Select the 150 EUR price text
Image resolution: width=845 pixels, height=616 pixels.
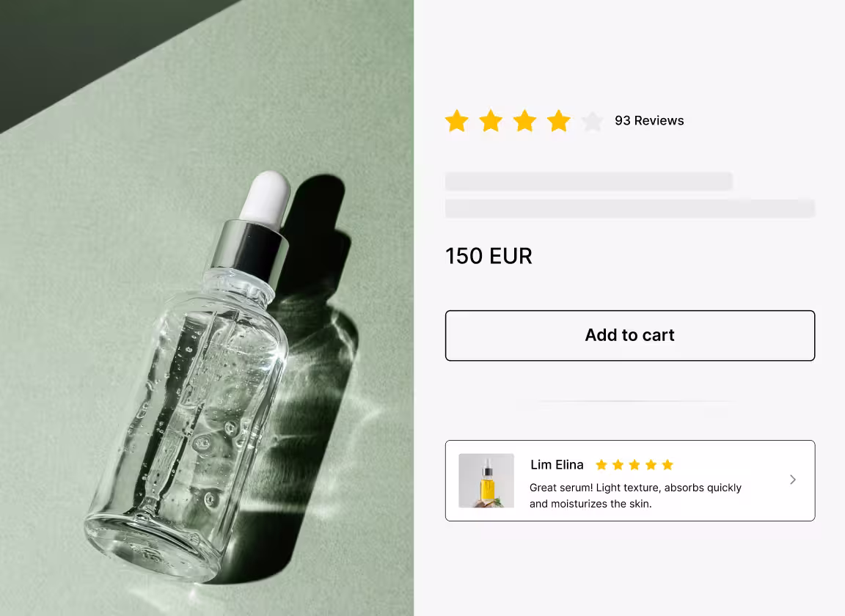click(x=489, y=256)
